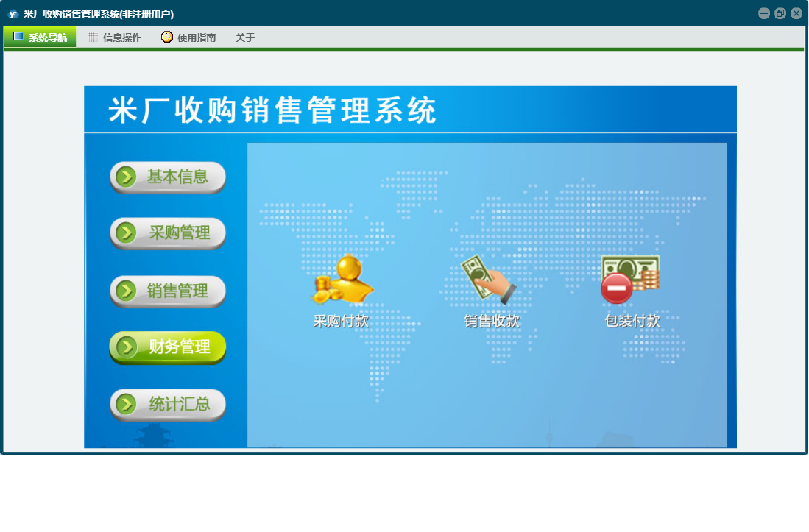The width and height of the screenshot is (809, 532).
Task: Open the 销售收款 sales receipt icon
Action: tap(487, 279)
